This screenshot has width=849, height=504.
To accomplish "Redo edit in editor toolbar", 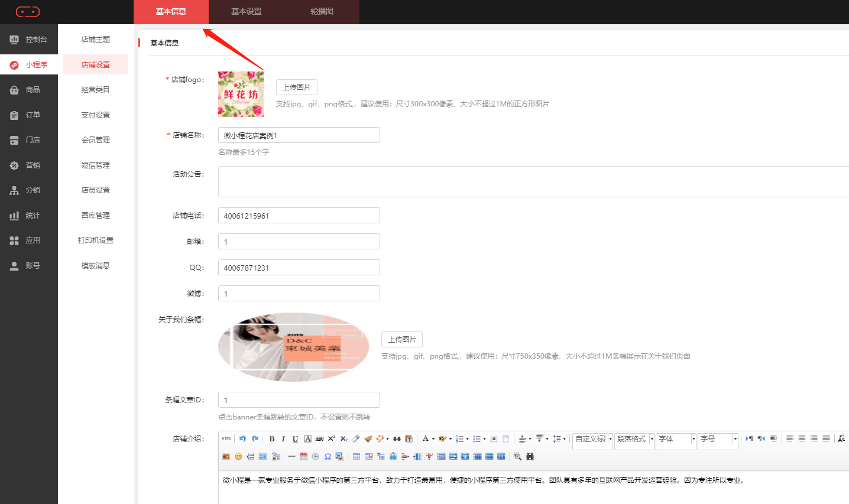I will pos(255,438).
